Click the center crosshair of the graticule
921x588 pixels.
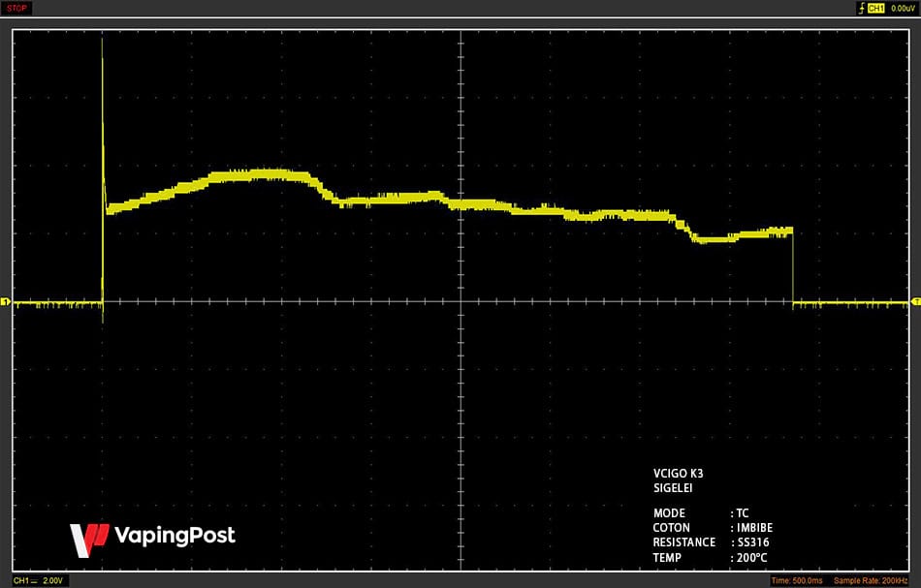[461, 301]
